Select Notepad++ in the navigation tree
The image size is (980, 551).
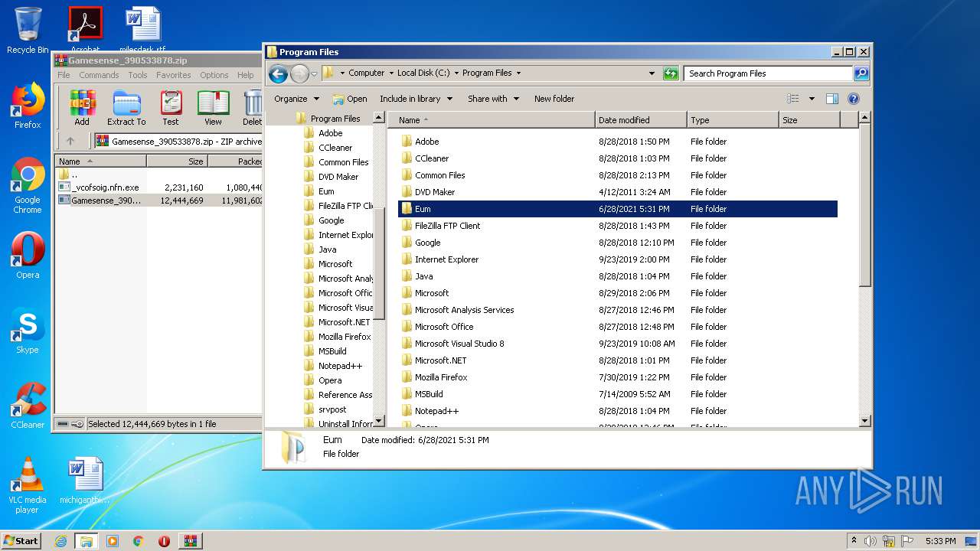coord(340,366)
